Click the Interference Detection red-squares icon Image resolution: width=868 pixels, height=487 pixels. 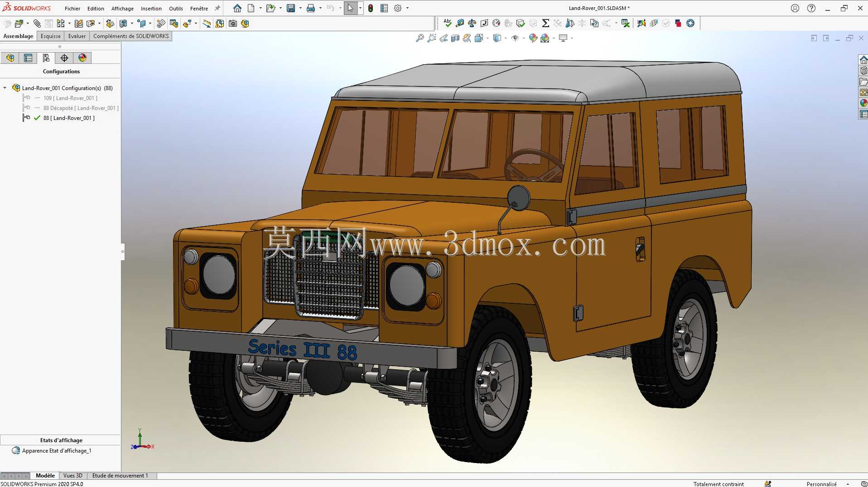678,23
